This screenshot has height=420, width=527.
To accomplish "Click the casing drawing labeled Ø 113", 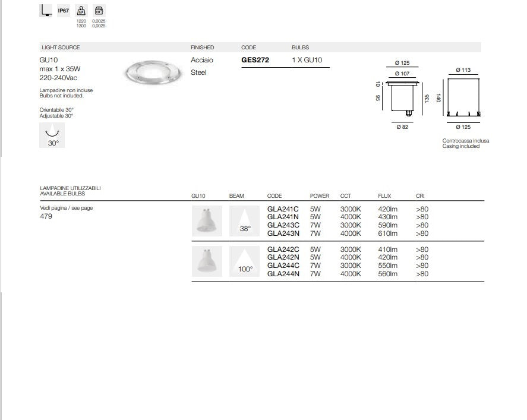I will point(463,96).
